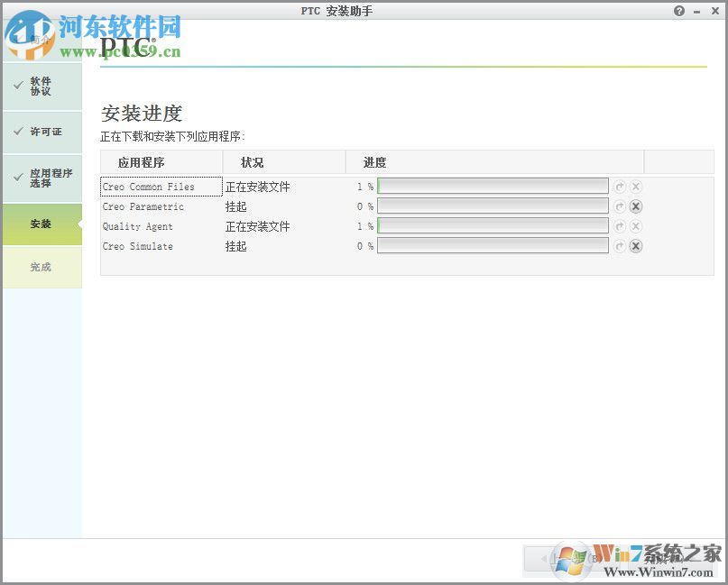Image resolution: width=728 pixels, height=585 pixels.
Task: Click retry arrow for Quality Agent
Action: click(x=620, y=226)
